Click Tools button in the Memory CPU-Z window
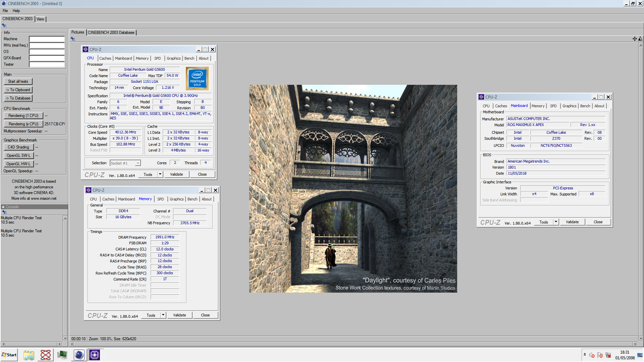Viewport: 644px width, 362px height. coord(151,315)
